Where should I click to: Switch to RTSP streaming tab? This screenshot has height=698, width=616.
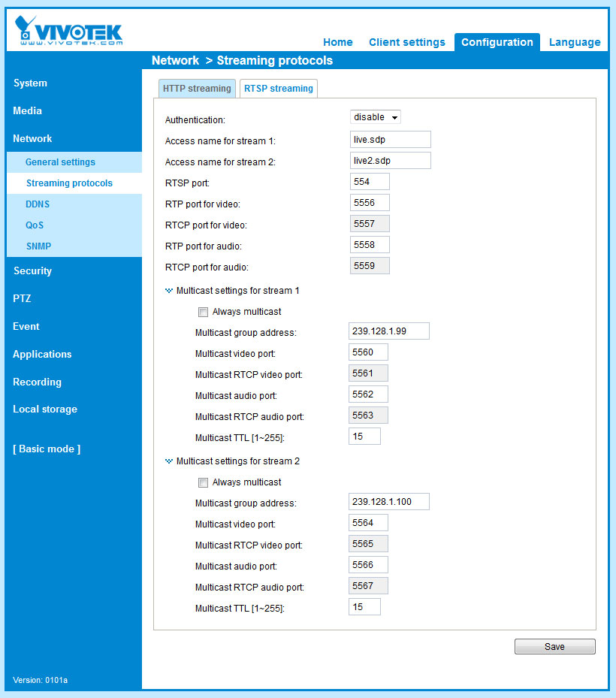(x=278, y=88)
